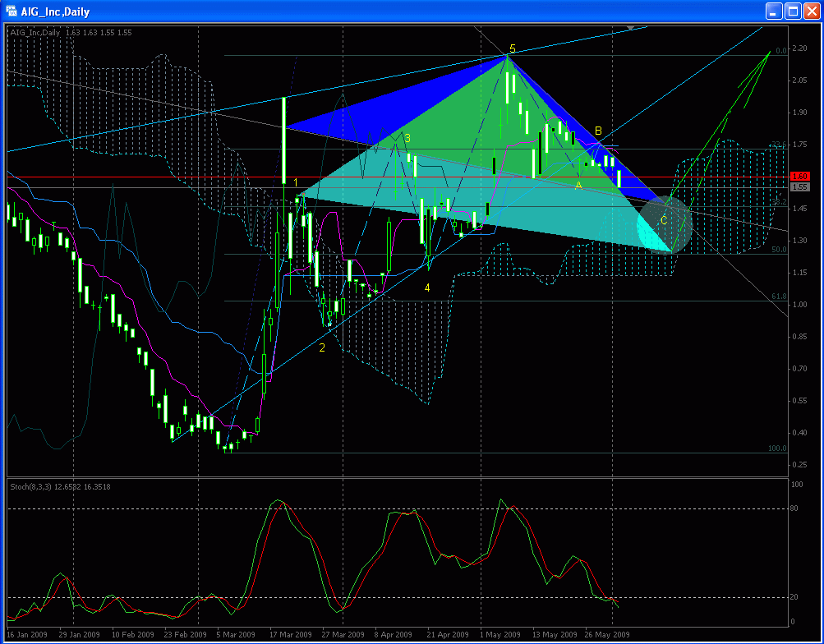Click the 23 Feb 2009 date label
This screenshot has width=824, height=644.
(186, 634)
